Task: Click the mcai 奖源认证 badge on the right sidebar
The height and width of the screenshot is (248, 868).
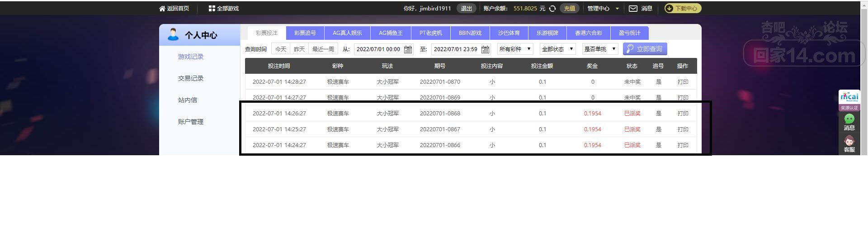Action: [x=849, y=100]
